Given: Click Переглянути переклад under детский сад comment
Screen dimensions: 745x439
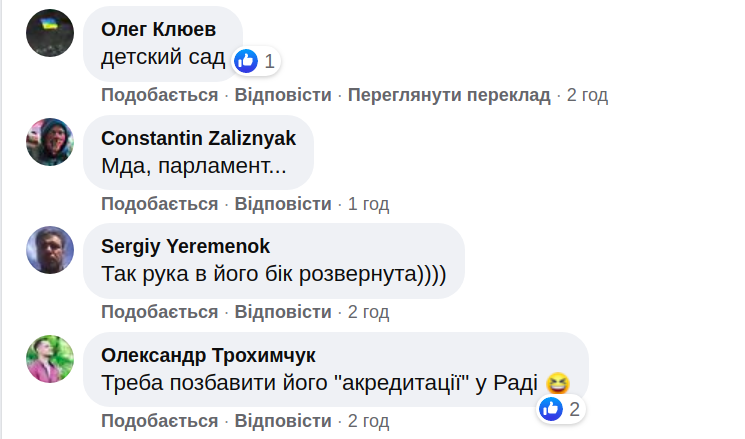Looking at the screenshot, I should (449, 95).
